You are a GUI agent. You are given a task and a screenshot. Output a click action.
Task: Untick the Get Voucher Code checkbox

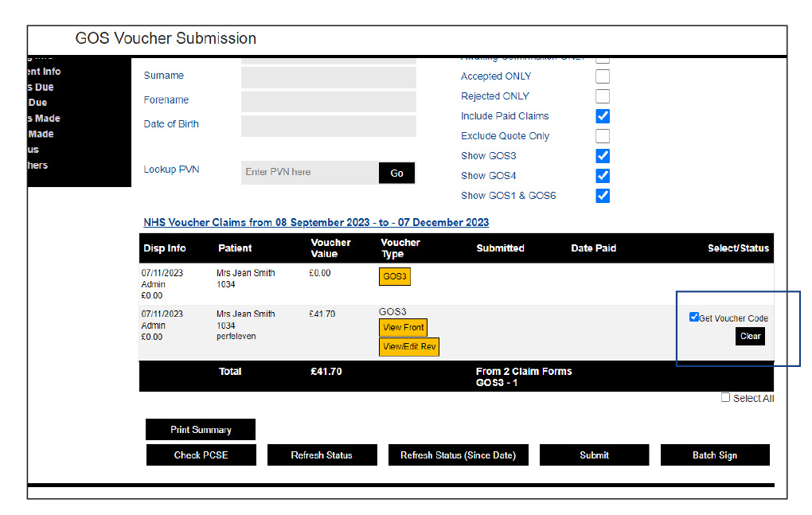(694, 317)
